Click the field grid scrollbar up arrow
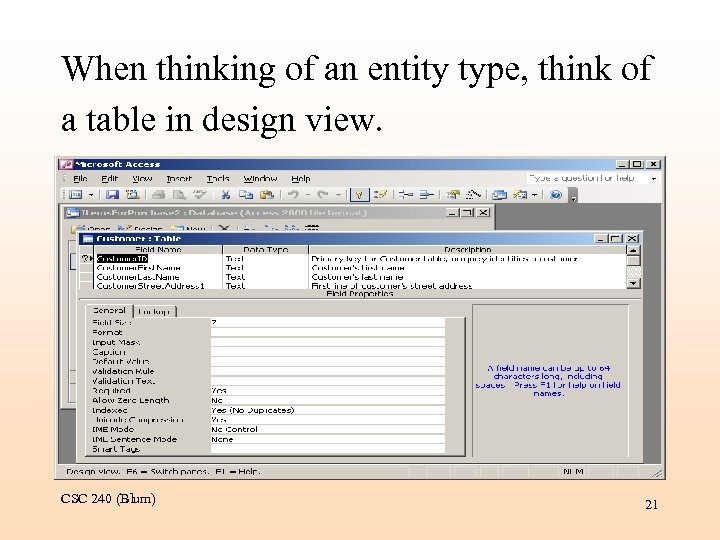The image size is (720, 540). [x=633, y=251]
